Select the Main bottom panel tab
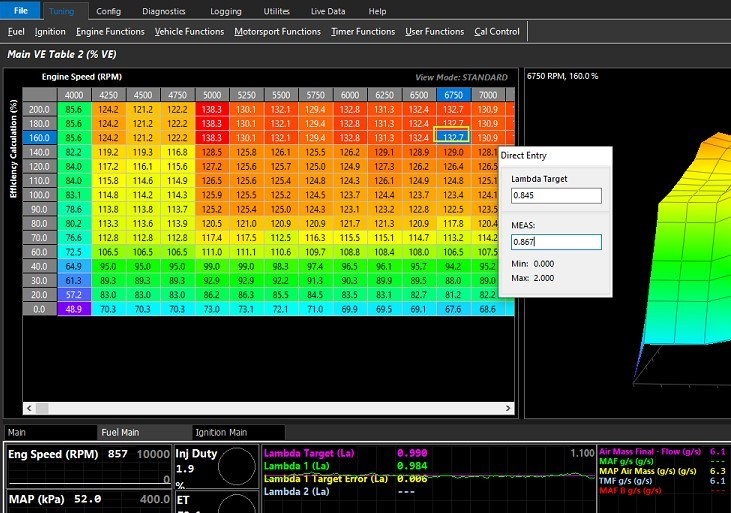The image size is (731, 513). click(19, 432)
